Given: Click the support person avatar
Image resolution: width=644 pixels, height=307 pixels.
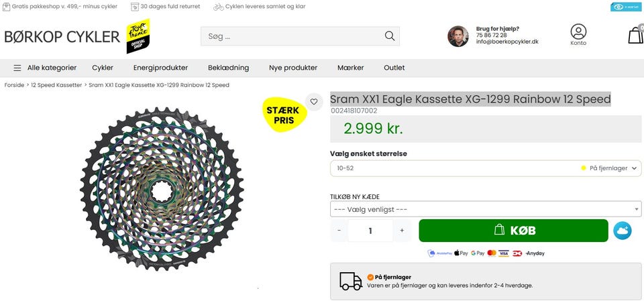Looking at the screenshot, I should [x=458, y=36].
